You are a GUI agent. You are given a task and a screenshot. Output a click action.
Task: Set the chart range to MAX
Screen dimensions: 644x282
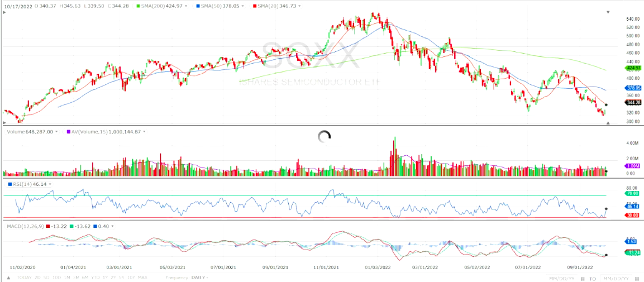142,278
